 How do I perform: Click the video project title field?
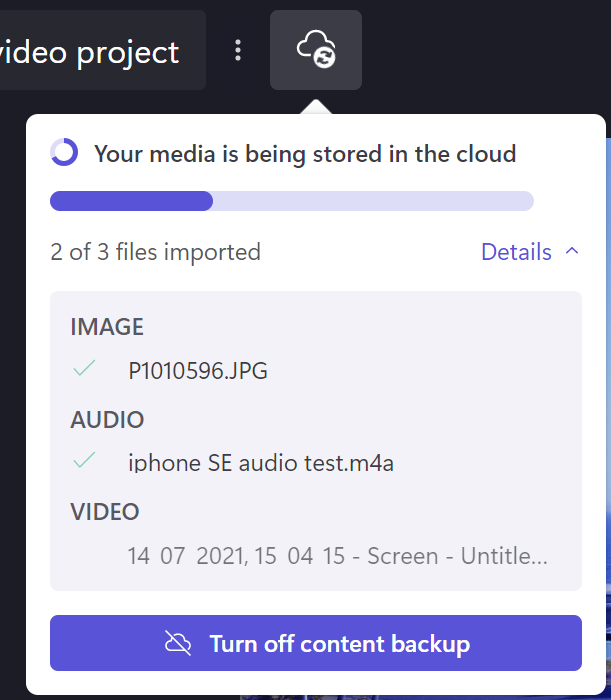click(102, 50)
